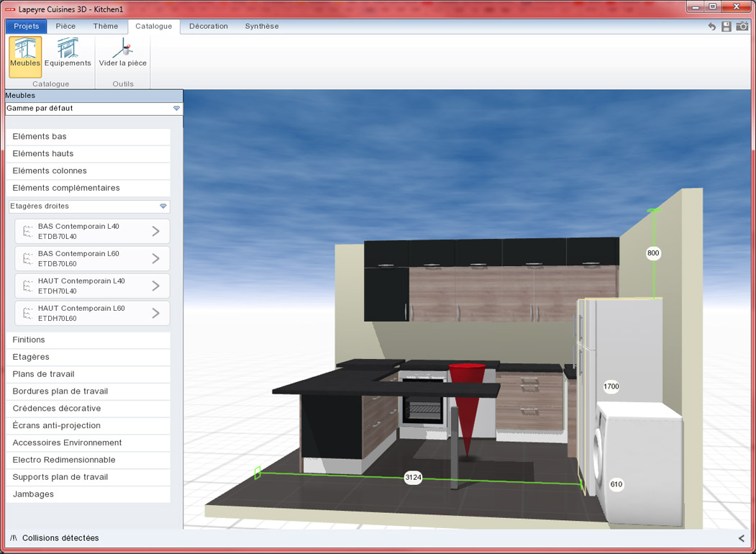756x554 pixels.
Task: Expand the collisions panel arrow
Action: click(742, 538)
